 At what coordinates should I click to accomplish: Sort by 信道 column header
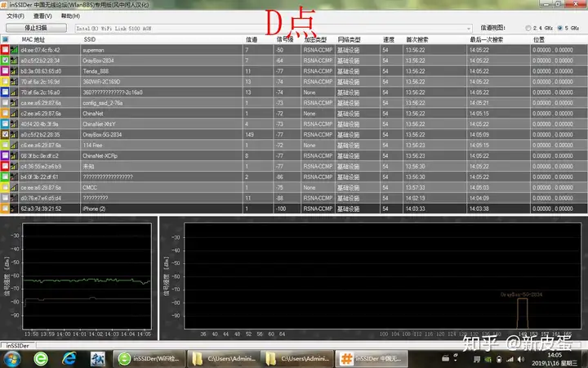(x=252, y=39)
